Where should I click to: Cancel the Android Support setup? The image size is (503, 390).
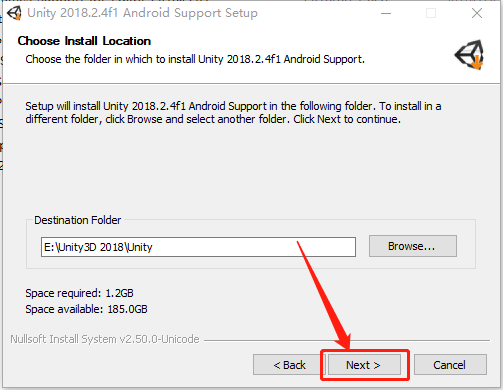tap(450, 365)
